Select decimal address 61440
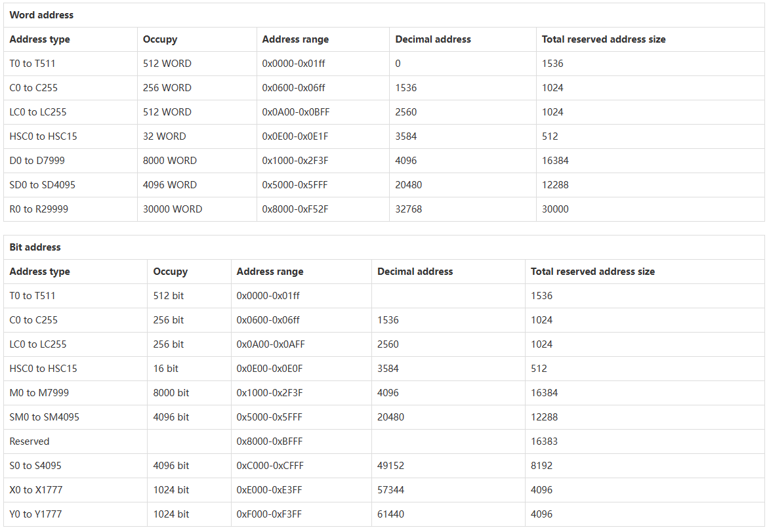The height and width of the screenshot is (532, 769). (391, 514)
